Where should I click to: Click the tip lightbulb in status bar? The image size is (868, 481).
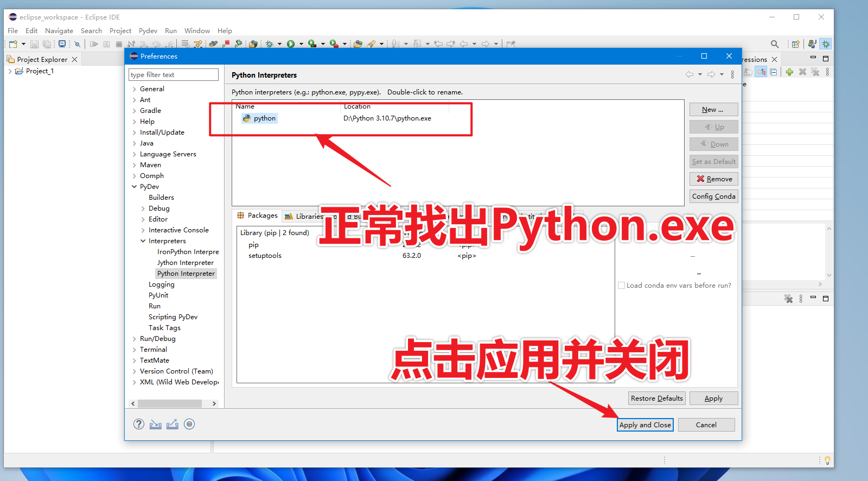pyautogui.click(x=827, y=460)
